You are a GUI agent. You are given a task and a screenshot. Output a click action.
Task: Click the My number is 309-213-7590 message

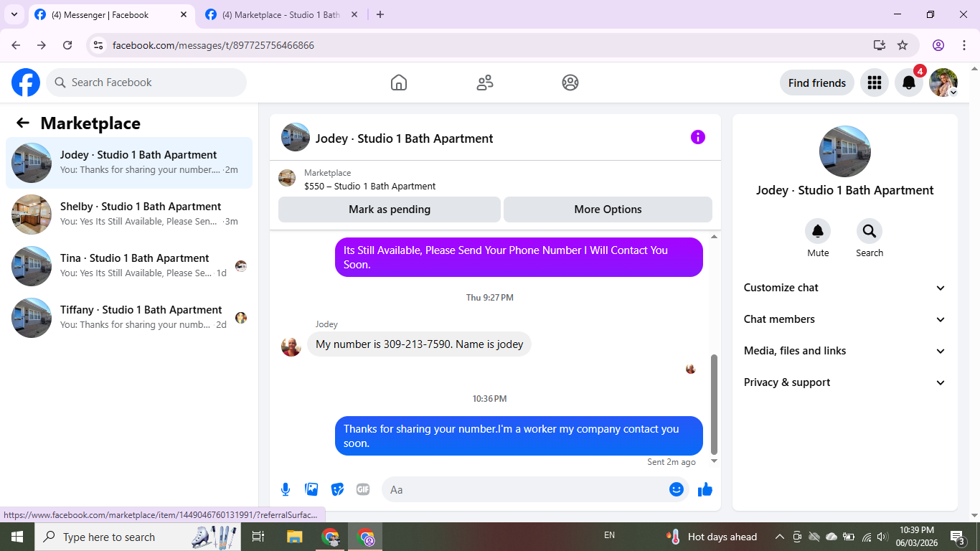(420, 344)
